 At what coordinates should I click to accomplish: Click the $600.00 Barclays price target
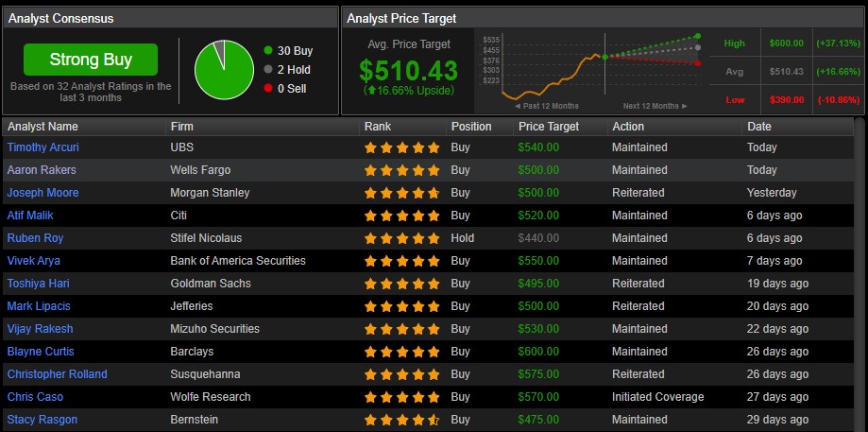pos(538,352)
